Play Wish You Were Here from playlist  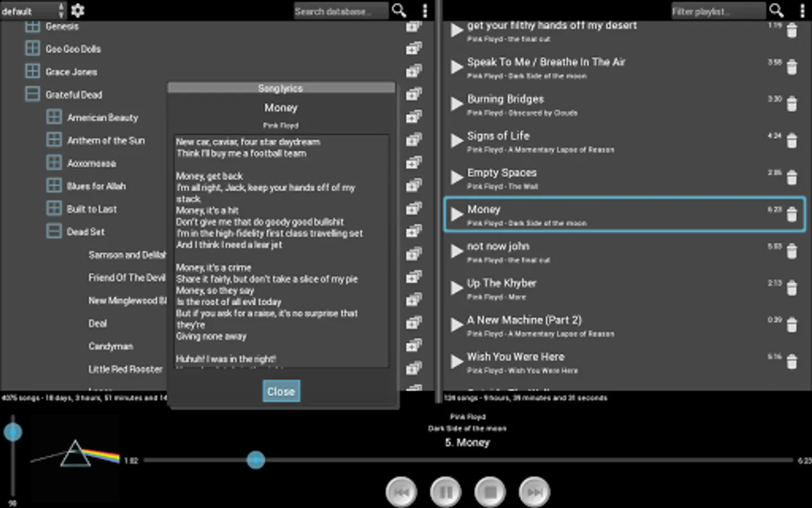pyautogui.click(x=456, y=361)
